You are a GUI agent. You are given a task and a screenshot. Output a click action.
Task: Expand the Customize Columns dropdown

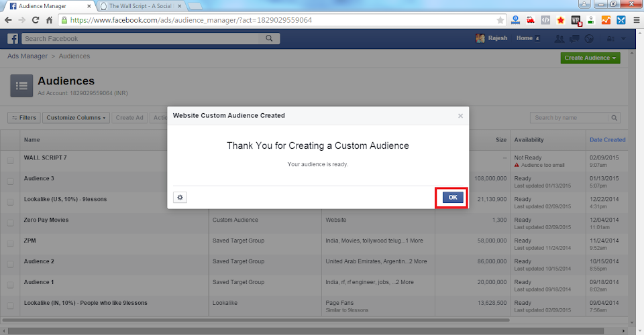coord(76,118)
